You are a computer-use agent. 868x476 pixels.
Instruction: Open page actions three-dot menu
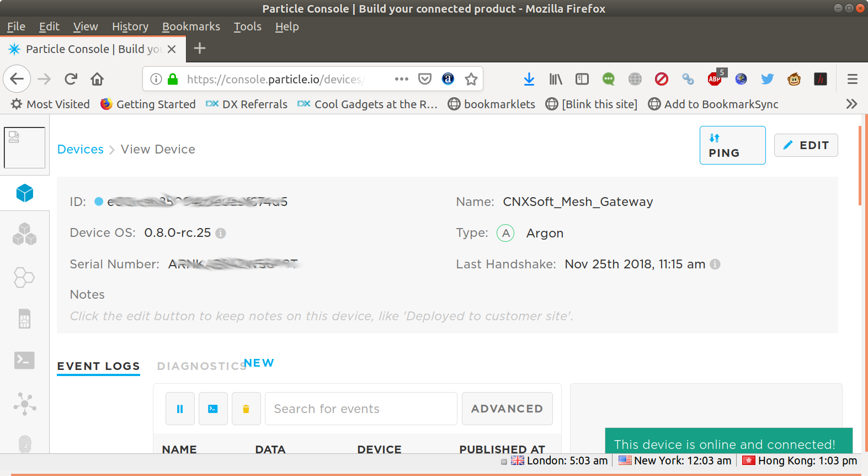coord(402,79)
